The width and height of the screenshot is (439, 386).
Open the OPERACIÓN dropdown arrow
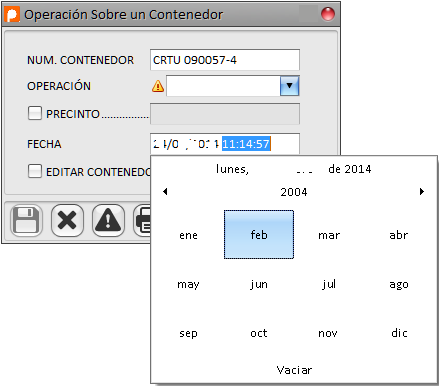coord(289,86)
